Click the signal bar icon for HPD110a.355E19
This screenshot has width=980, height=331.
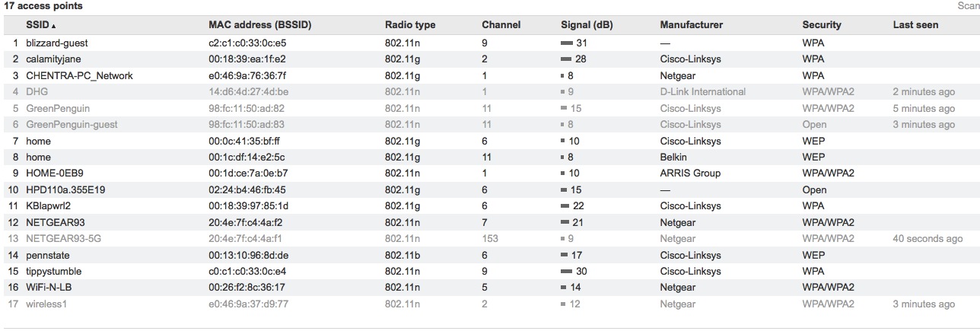tap(563, 190)
